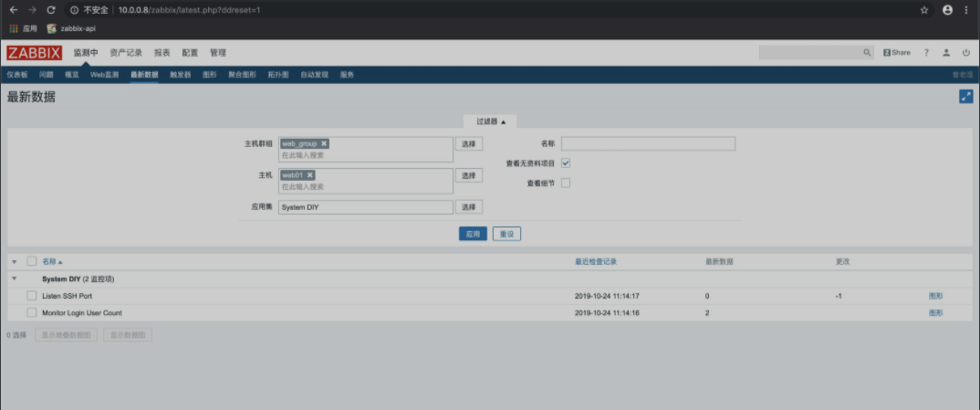Viewport: 980px width, 410px height.
Task: Open the zabbix-api bookmark
Action: tap(71, 28)
